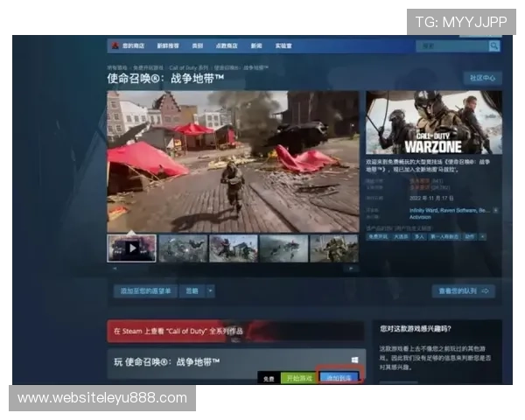525x420 pixels.
Task: Click the green 开始游戏 button
Action: [299, 377]
